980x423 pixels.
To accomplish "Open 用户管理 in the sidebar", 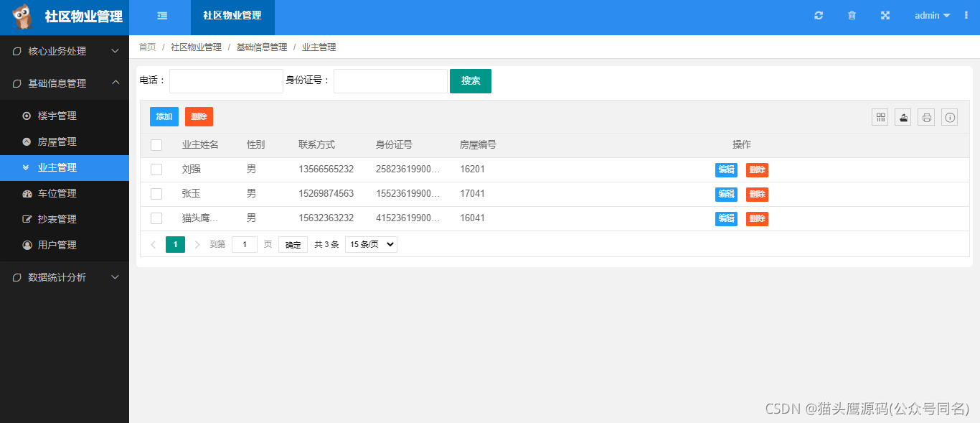I will point(65,245).
